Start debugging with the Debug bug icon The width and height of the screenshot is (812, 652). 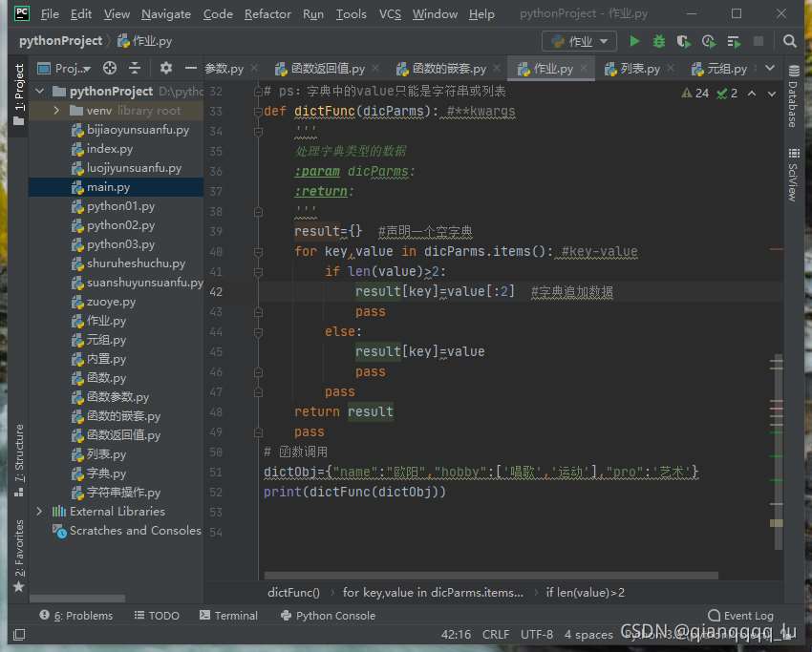(x=659, y=41)
